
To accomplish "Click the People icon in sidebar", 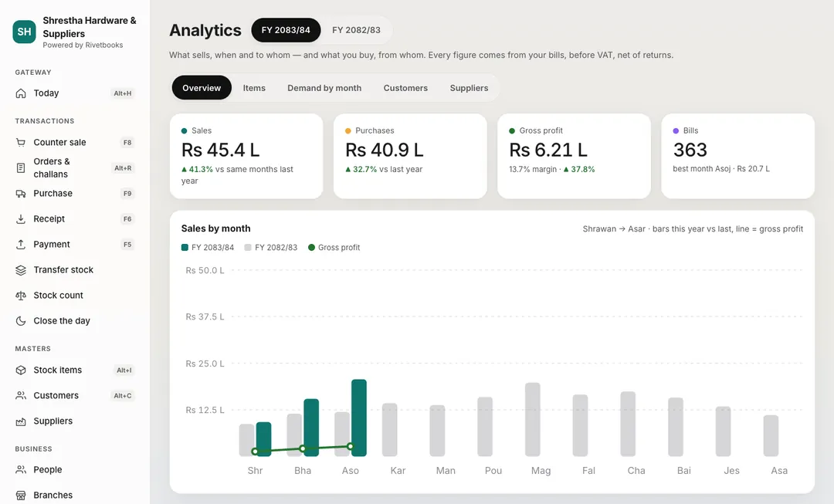I will (x=21, y=470).
